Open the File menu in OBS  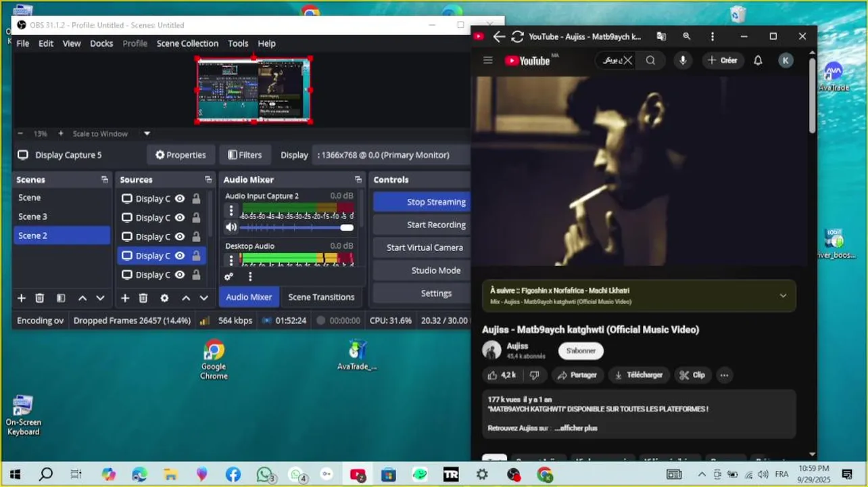[x=22, y=43]
